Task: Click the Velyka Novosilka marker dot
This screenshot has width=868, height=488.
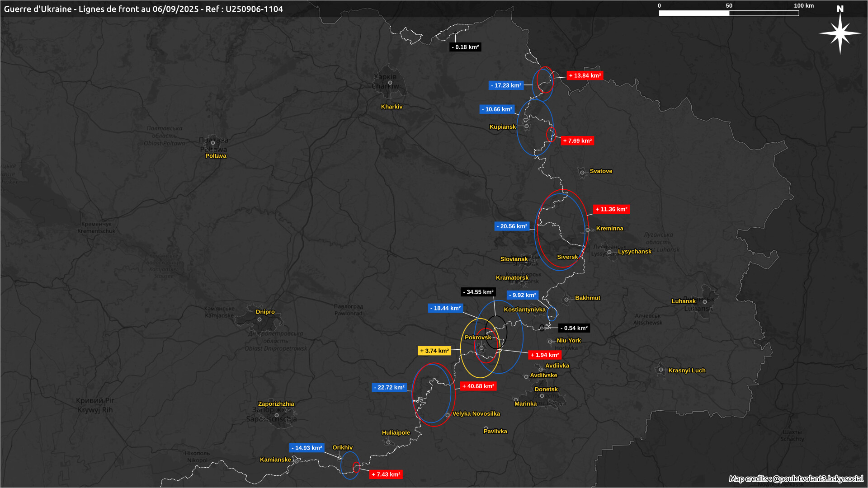Action: (x=448, y=415)
